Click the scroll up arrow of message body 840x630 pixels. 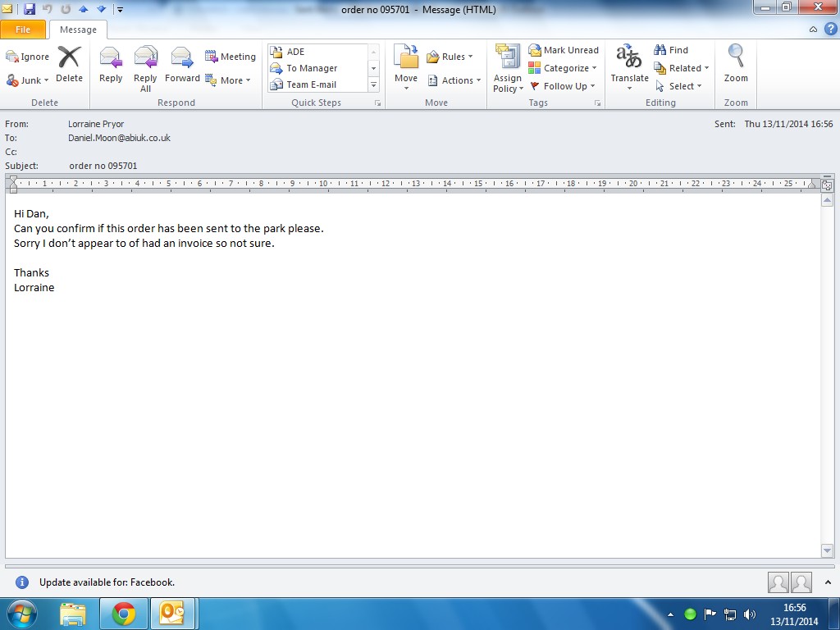[827, 200]
